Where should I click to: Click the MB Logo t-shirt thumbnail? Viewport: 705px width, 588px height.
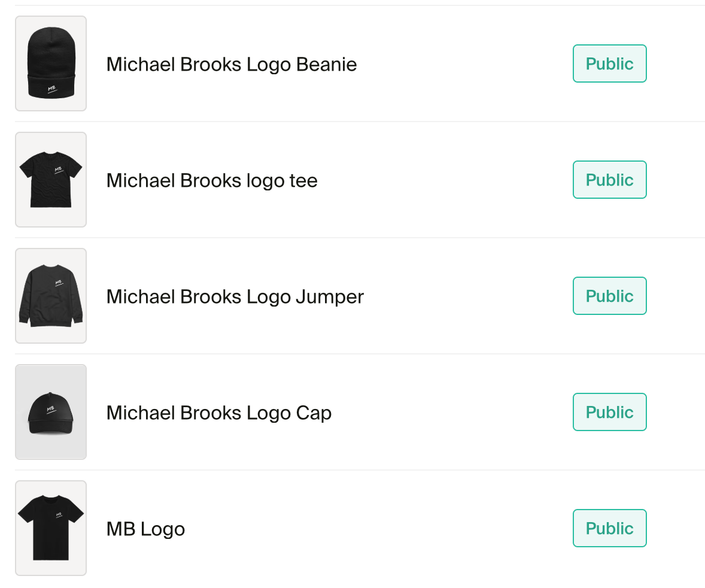point(51,528)
